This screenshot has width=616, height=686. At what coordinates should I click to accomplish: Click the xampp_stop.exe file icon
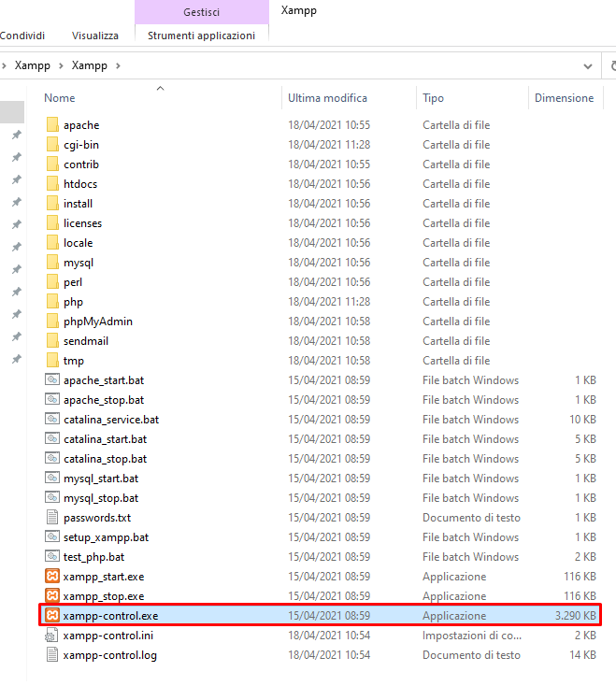[x=52, y=595]
